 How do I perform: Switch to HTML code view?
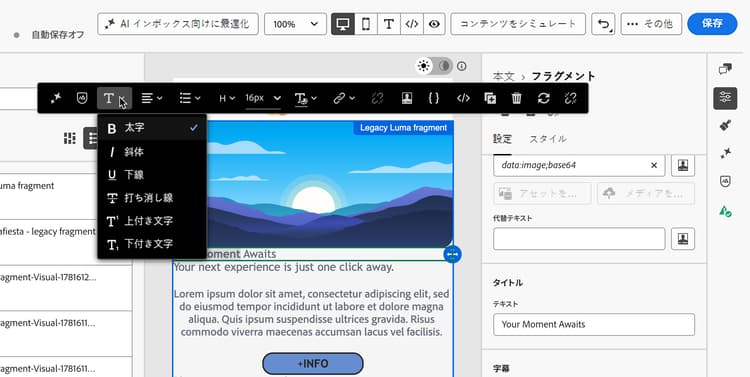(x=412, y=24)
